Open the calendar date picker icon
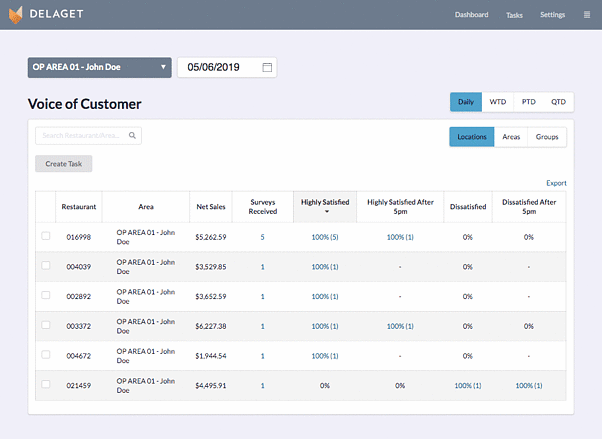 tap(267, 68)
